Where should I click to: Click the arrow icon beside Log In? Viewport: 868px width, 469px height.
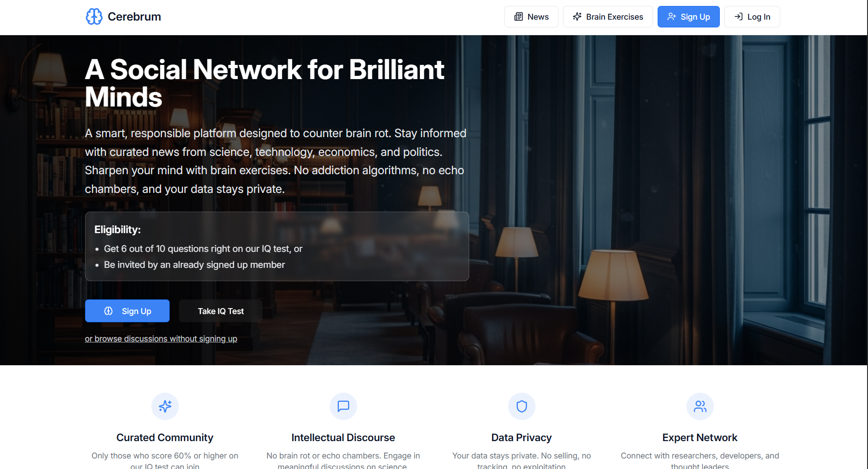739,17
